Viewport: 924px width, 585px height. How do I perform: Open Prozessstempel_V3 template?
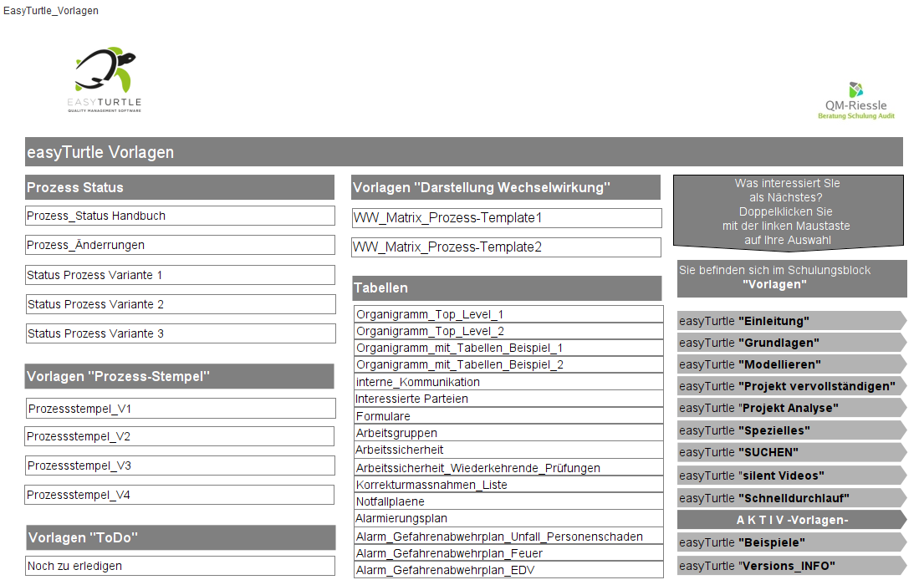point(180,465)
